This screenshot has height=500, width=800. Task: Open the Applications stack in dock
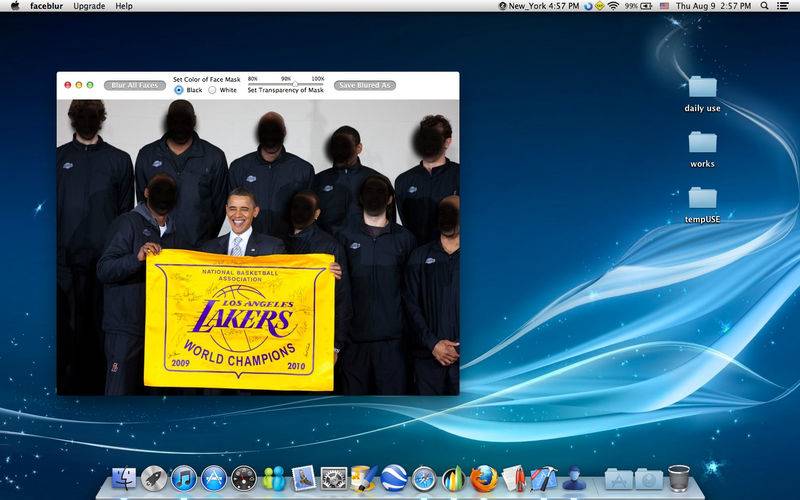pos(619,479)
